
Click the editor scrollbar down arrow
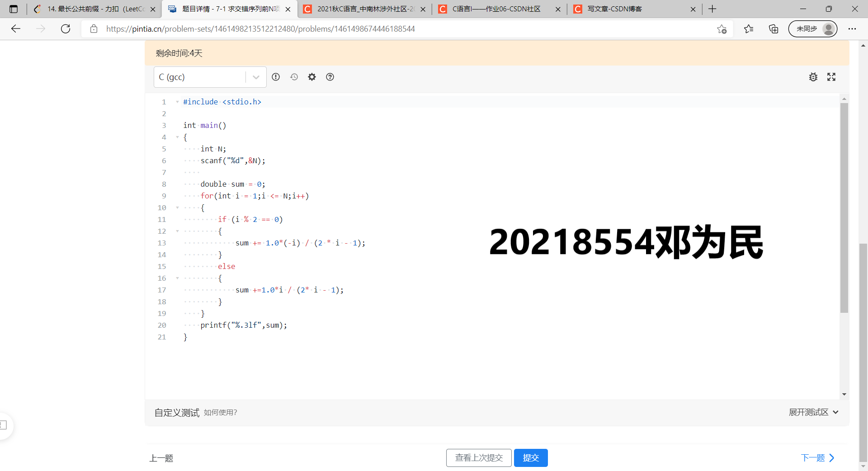(844, 395)
